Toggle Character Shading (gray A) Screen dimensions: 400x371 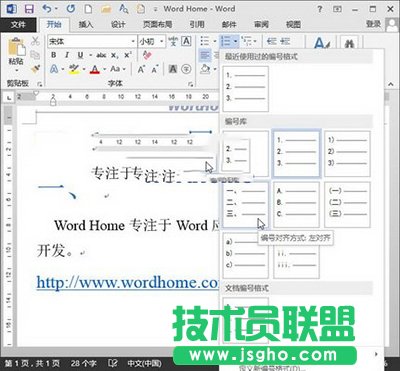(x=173, y=69)
